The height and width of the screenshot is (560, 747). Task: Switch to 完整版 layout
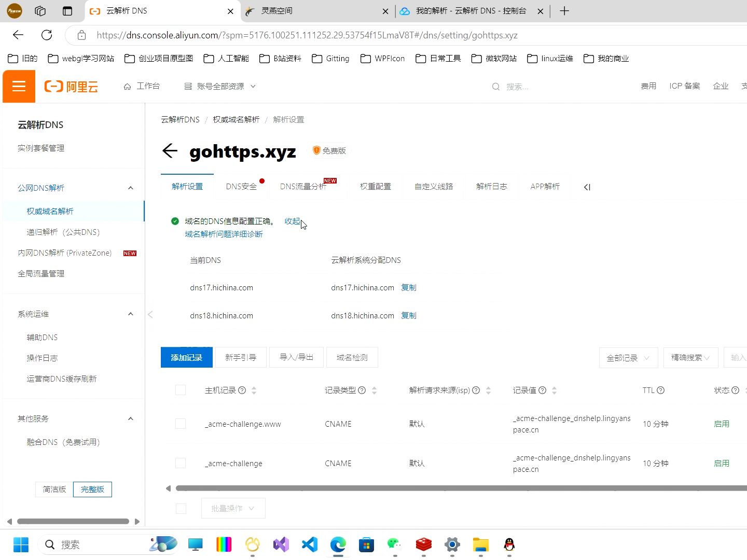(92, 489)
